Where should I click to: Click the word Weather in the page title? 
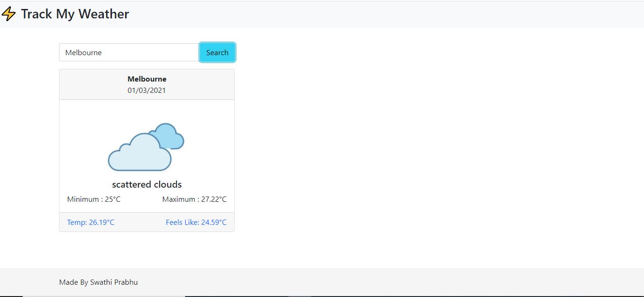(x=103, y=14)
